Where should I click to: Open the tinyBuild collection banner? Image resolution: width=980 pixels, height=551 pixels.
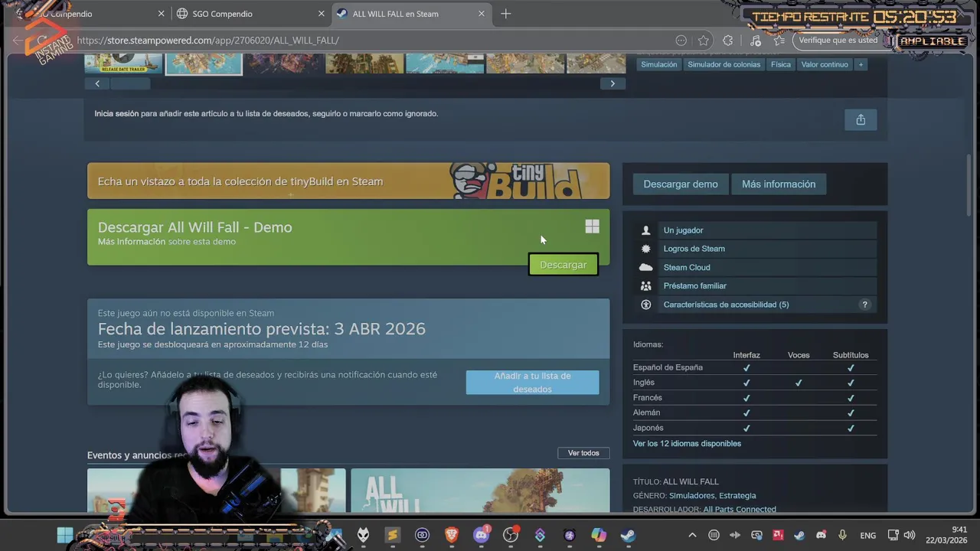pyautogui.click(x=348, y=181)
